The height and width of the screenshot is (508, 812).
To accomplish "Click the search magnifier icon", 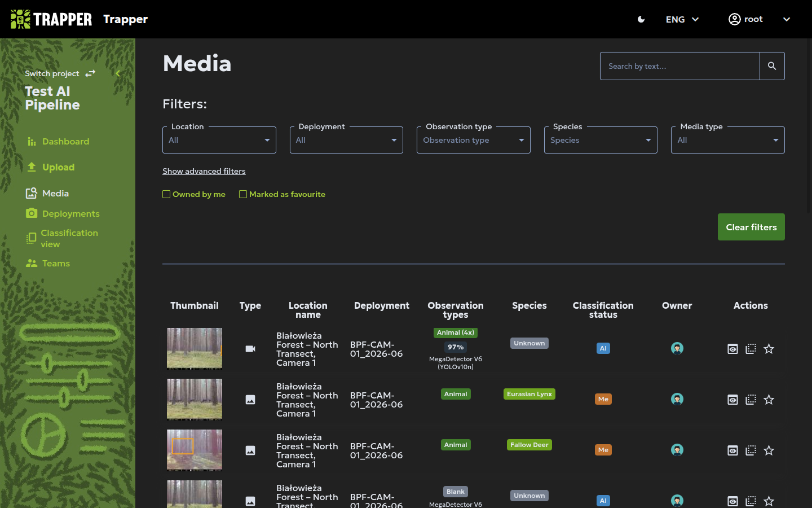I will pos(772,66).
